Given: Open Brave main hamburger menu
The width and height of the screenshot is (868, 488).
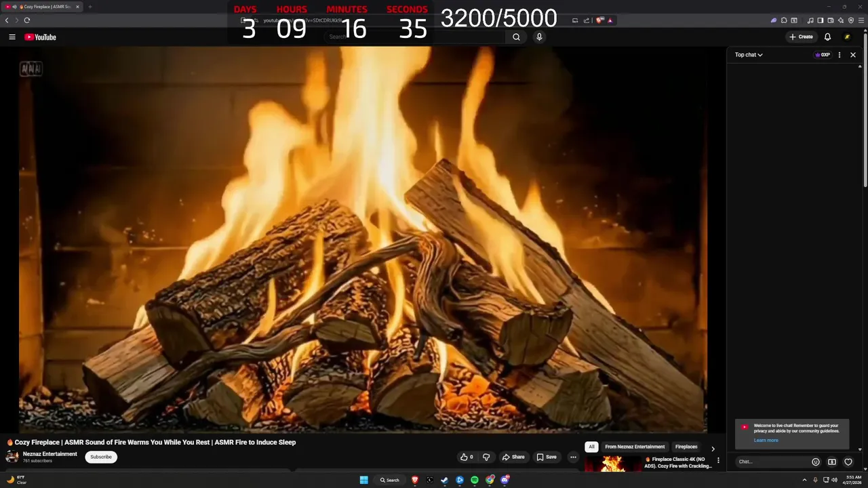Looking at the screenshot, I should pyautogui.click(x=861, y=20).
